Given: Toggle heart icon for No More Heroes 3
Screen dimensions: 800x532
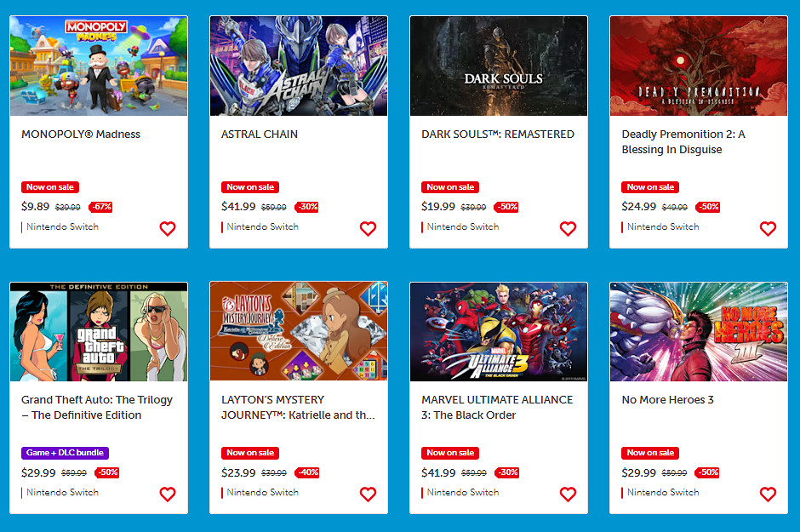Looking at the screenshot, I should pos(768,494).
